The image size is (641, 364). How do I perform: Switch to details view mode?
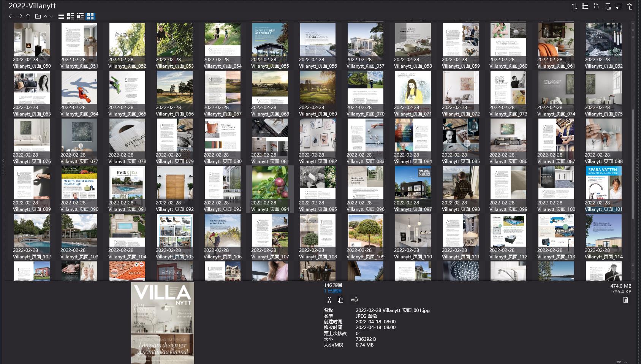pyautogui.click(x=70, y=16)
